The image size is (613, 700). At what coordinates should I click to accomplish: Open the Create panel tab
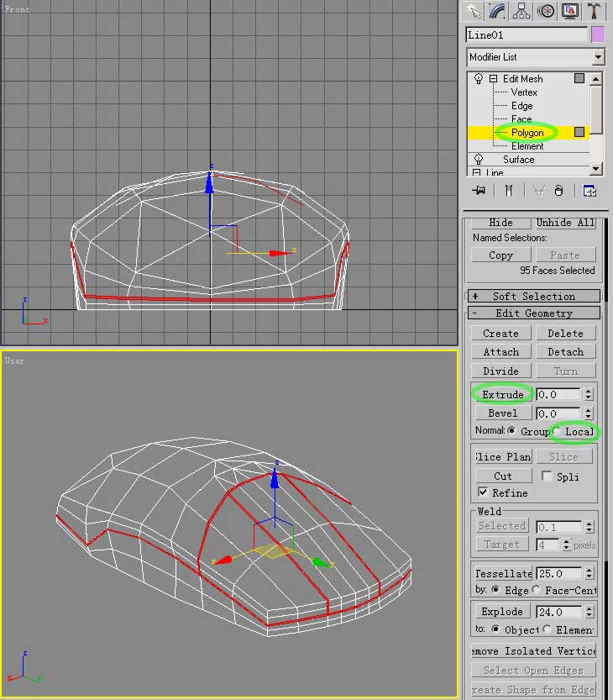(475, 11)
